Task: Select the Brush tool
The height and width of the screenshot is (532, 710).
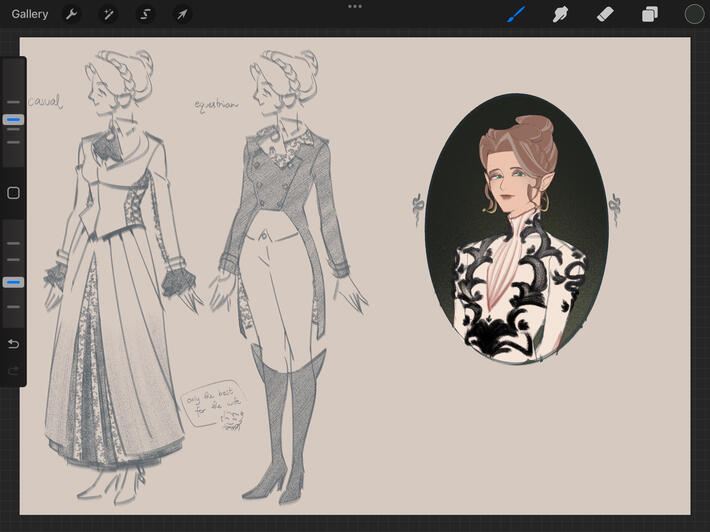Action: (516, 14)
